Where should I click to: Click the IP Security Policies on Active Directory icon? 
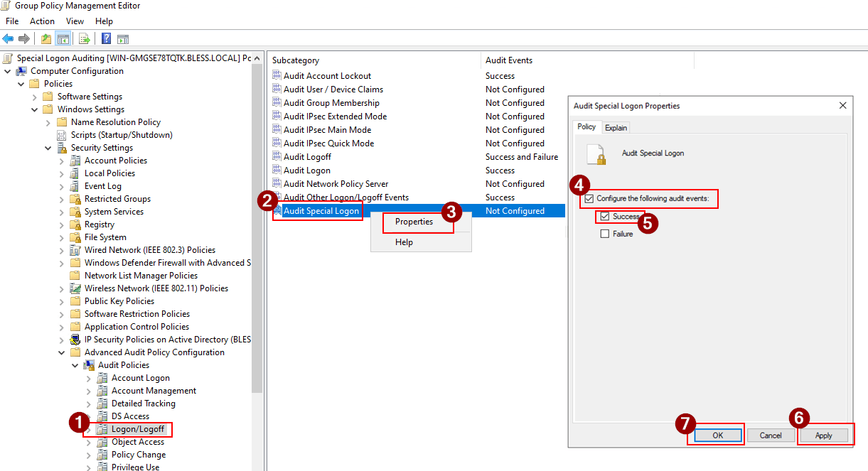point(76,340)
